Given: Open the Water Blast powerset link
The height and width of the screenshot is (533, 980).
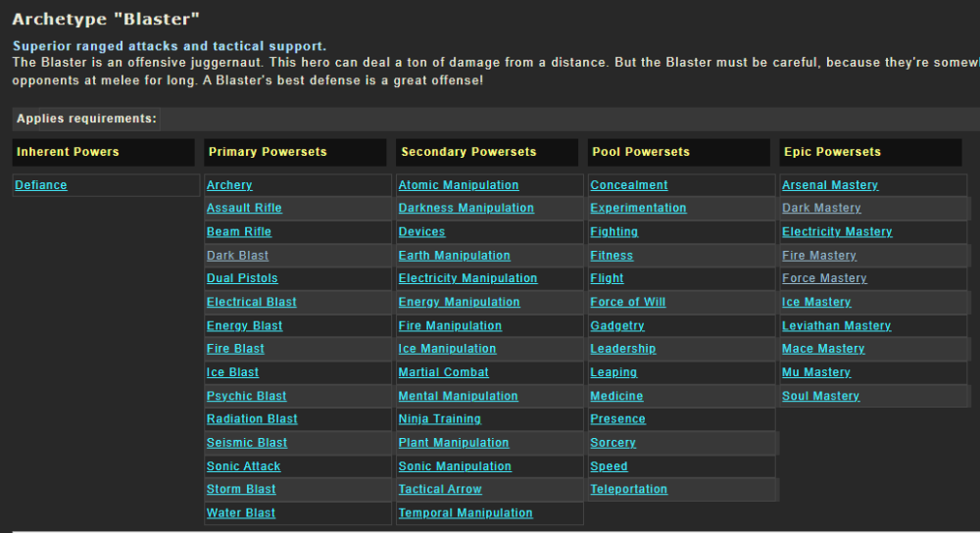Looking at the screenshot, I should (241, 513).
